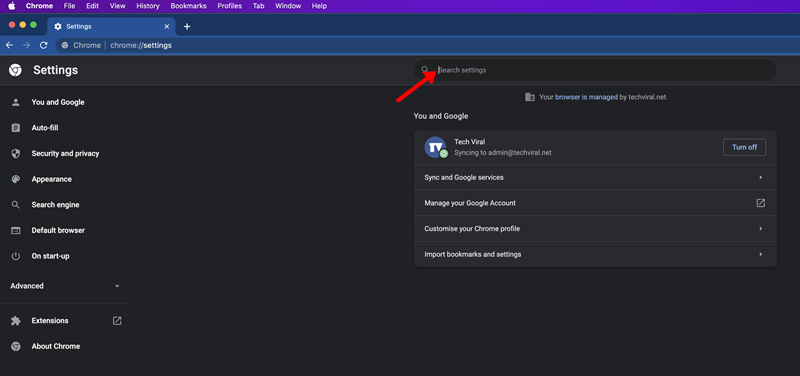The image size is (800, 376).
Task: Click the arrow on Import bookmarks and settings row
Action: (760, 254)
